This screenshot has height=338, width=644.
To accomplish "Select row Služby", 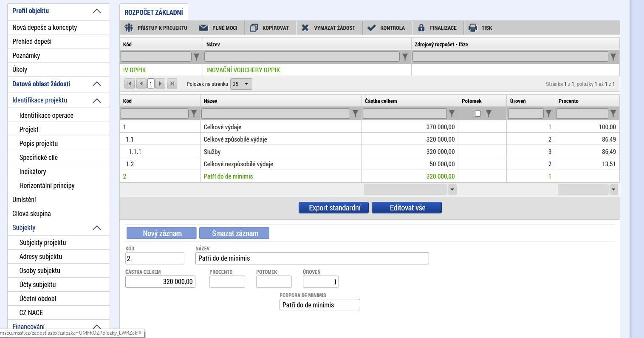I will click(x=370, y=151).
